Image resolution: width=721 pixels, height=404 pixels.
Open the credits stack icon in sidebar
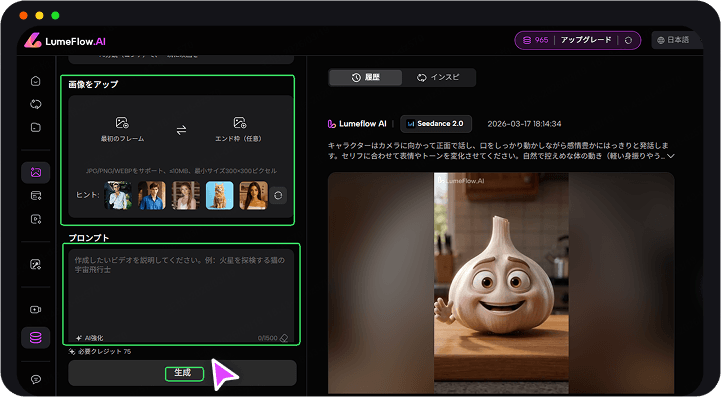point(35,337)
